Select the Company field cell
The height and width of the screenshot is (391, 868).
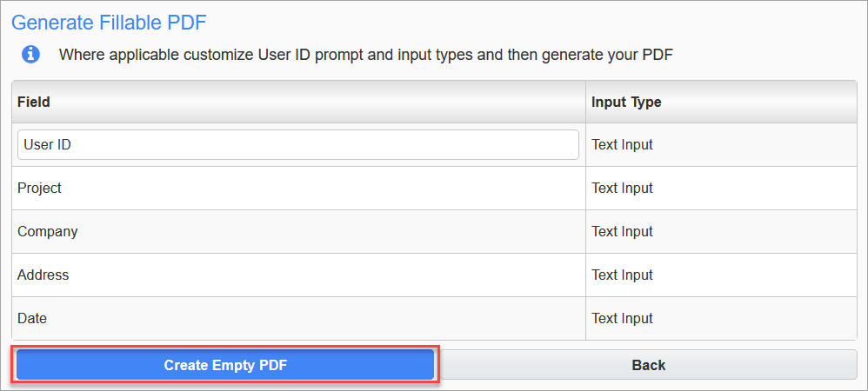click(x=47, y=232)
